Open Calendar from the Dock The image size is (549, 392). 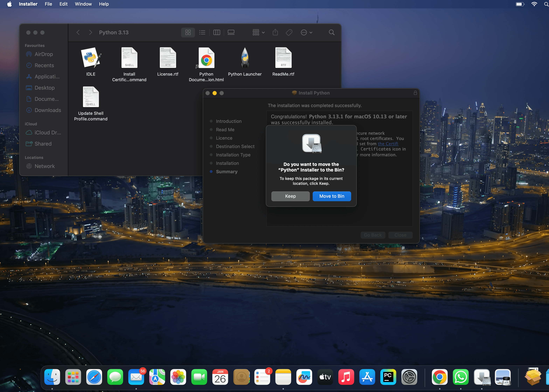220,377
